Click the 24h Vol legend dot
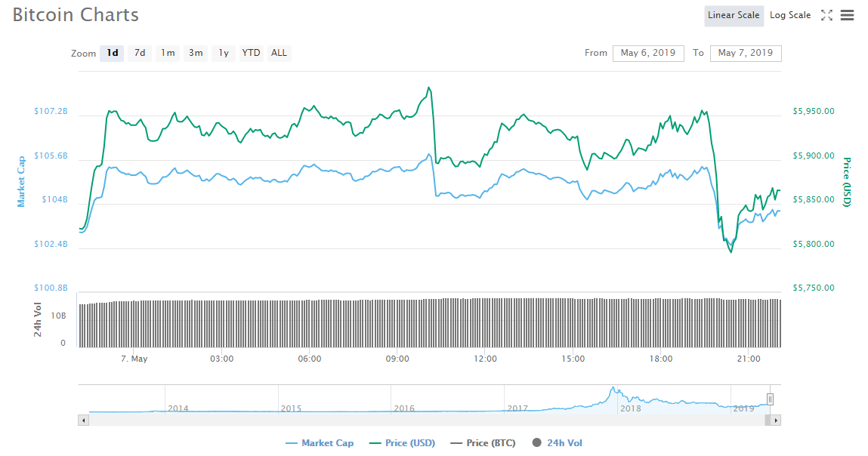The height and width of the screenshot is (456, 868). (x=536, y=442)
